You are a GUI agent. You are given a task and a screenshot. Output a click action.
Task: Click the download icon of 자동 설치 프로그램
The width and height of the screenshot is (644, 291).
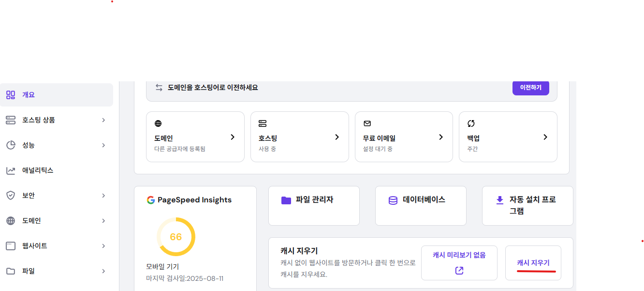coord(500,200)
